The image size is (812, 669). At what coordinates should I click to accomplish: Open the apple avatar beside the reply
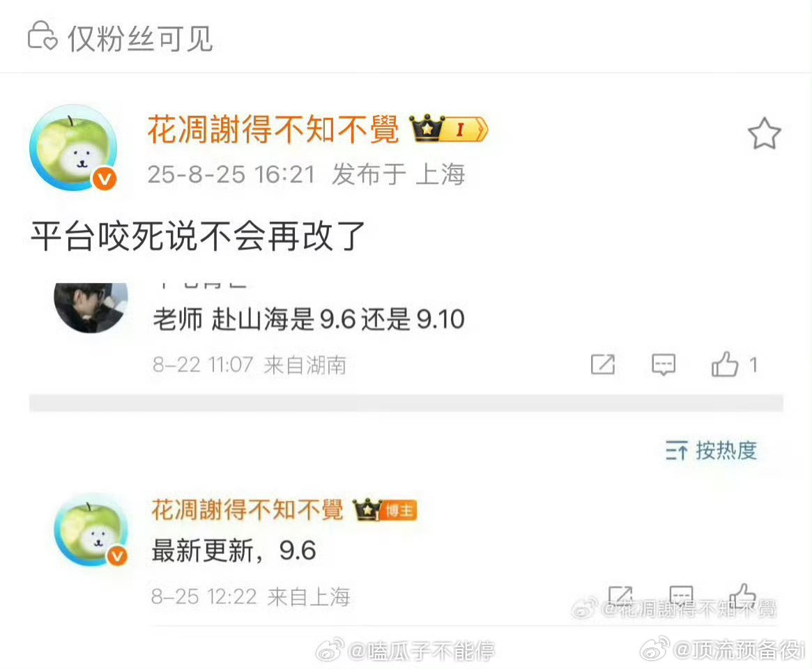91,530
